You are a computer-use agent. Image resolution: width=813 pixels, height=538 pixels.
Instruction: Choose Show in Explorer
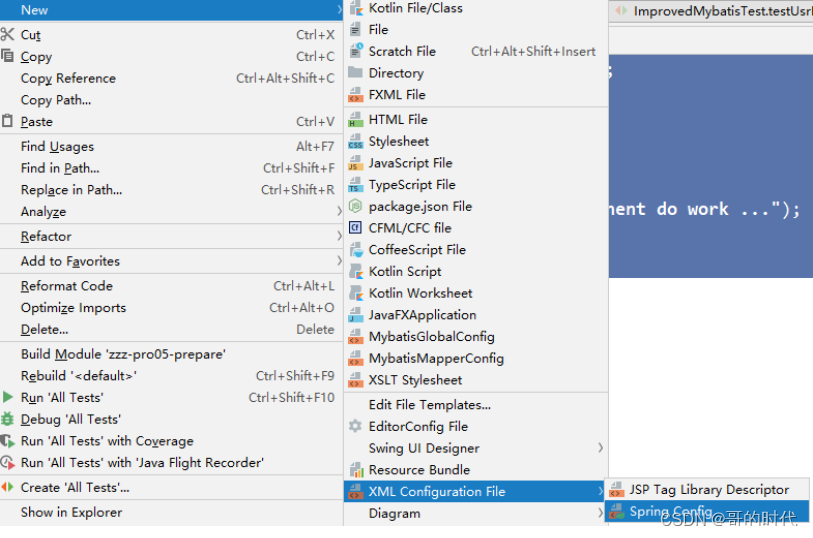[172, 513]
